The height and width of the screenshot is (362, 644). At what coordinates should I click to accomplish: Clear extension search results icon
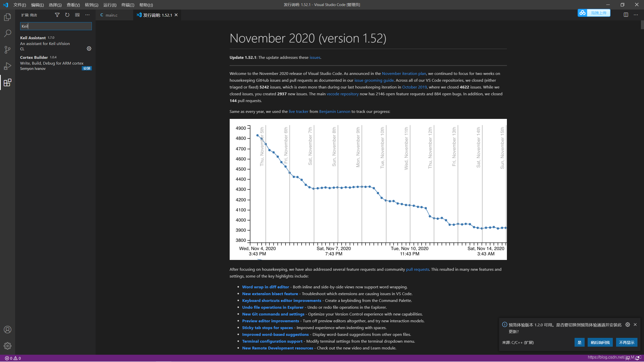pos(77,15)
